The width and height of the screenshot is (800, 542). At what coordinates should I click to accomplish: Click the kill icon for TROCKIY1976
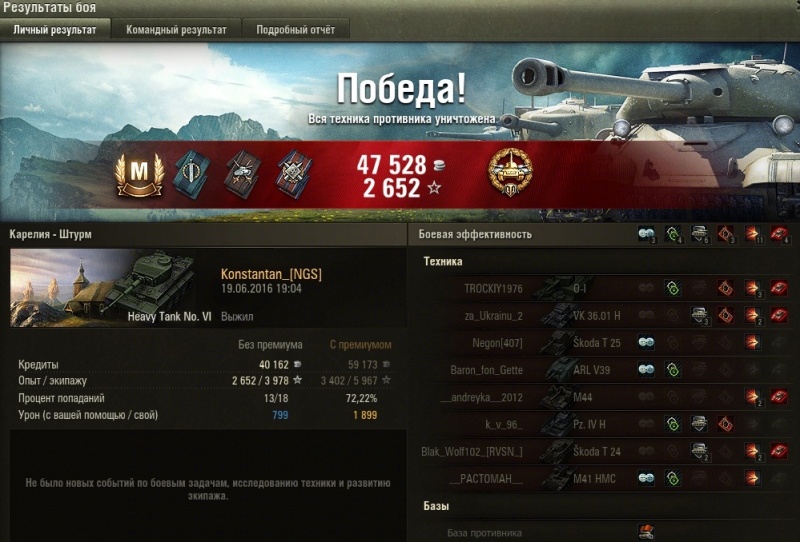click(779, 288)
